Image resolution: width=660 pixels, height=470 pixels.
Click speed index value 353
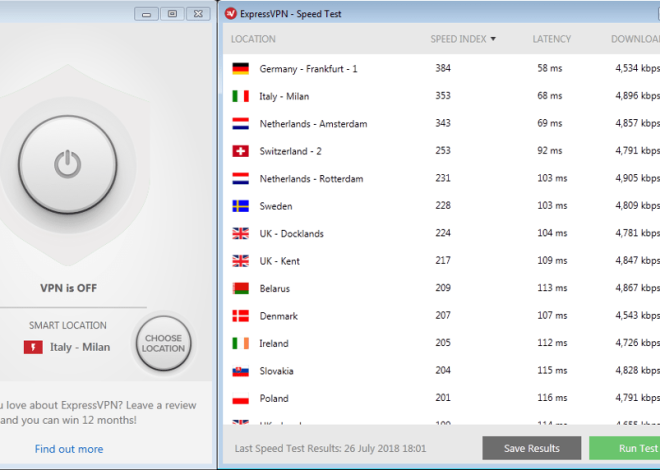443,96
